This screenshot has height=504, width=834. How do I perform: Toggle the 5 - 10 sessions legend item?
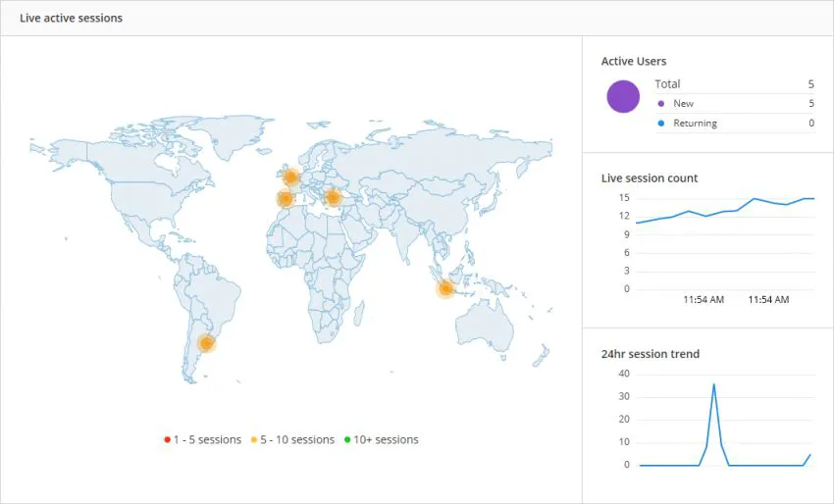292,439
